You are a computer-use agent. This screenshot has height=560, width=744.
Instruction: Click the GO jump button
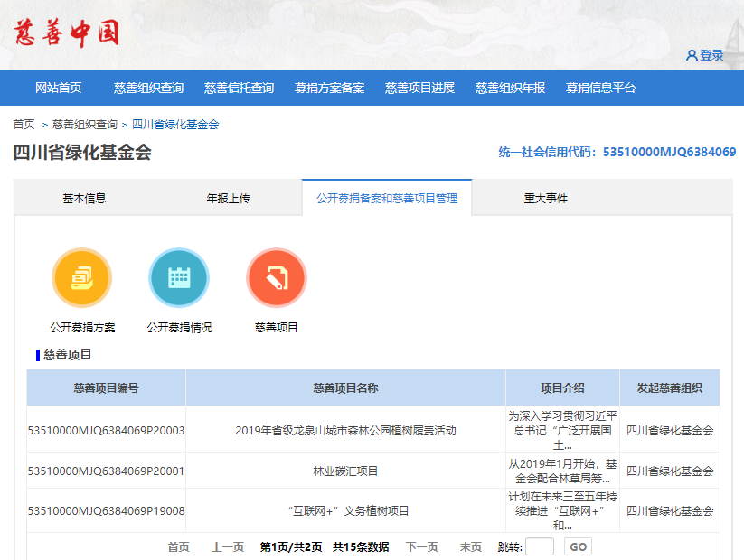click(578, 546)
